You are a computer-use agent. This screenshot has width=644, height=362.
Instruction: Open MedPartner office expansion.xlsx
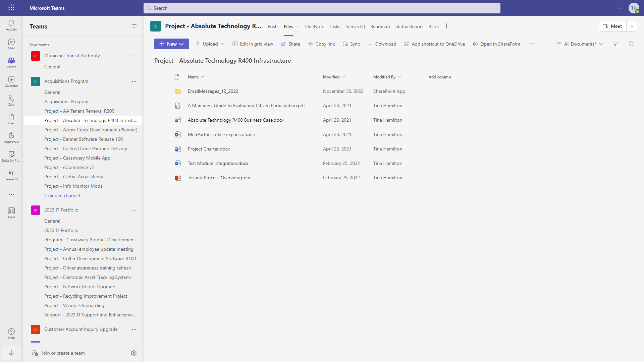pyautogui.click(x=222, y=134)
